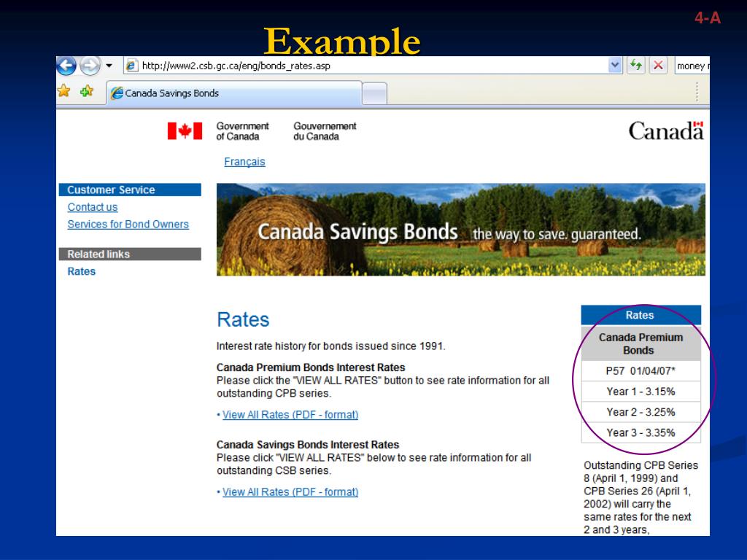Open Services for Bond Owners link
The width and height of the screenshot is (747, 560).
128,225
